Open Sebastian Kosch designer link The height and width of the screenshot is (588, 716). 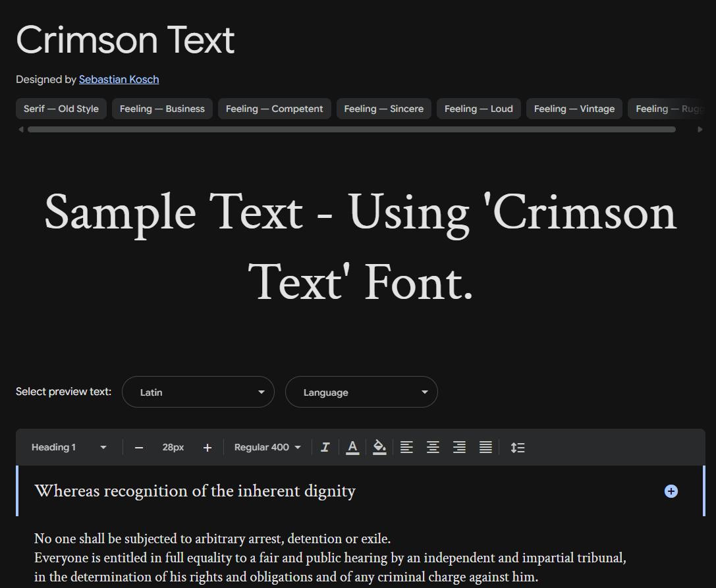(x=119, y=80)
